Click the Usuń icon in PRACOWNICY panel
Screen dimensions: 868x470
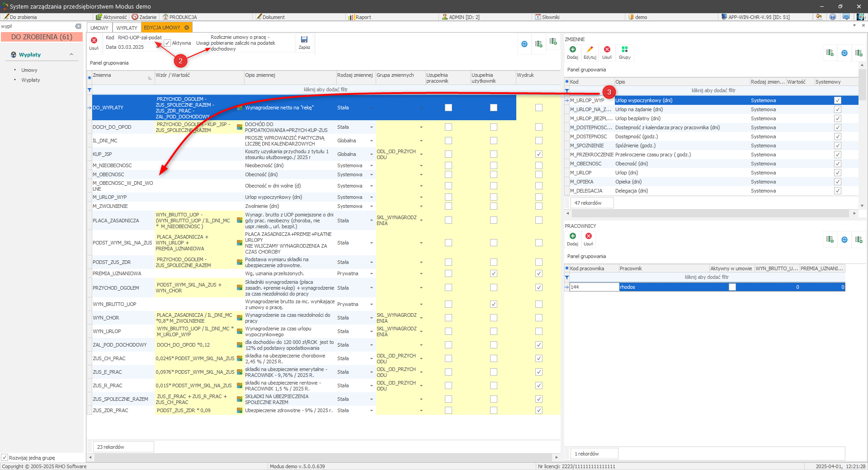pyautogui.click(x=588, y=236)
